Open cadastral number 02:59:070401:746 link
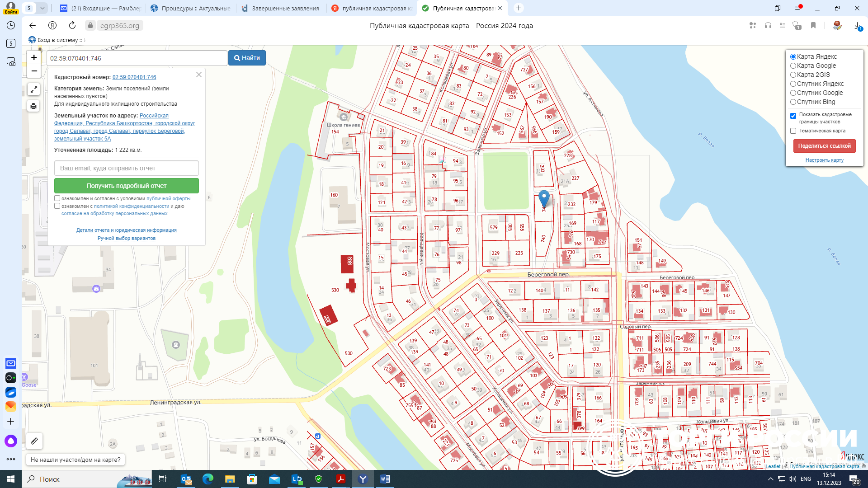Image resolution: width=868 pixels, height=488 pixels. coord(134,77)
